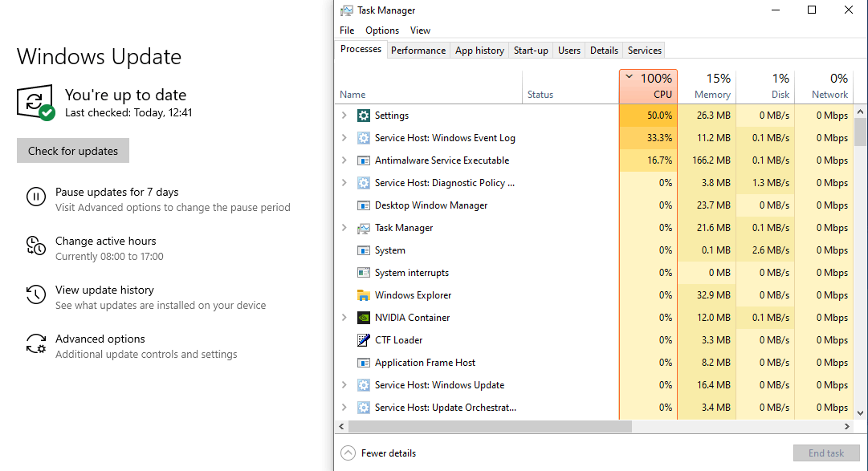
Task: Click the Change active hours clock icon
Action: [x=36, y=246]
